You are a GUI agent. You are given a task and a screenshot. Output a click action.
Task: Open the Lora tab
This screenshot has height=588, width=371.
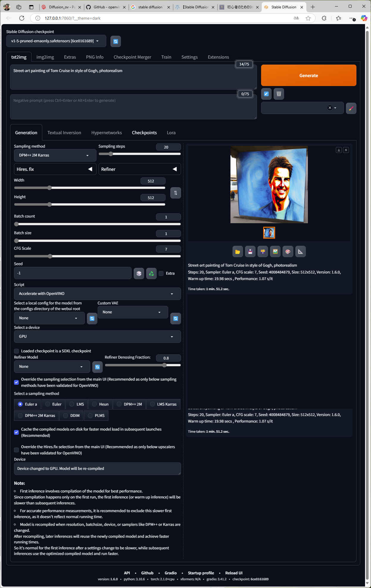tap(171, 133)
